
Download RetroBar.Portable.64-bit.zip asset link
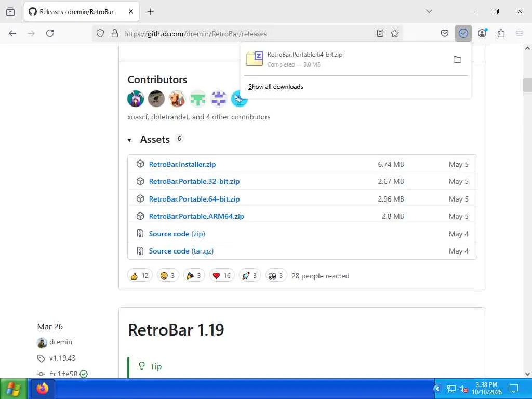(x=194, y=199)
